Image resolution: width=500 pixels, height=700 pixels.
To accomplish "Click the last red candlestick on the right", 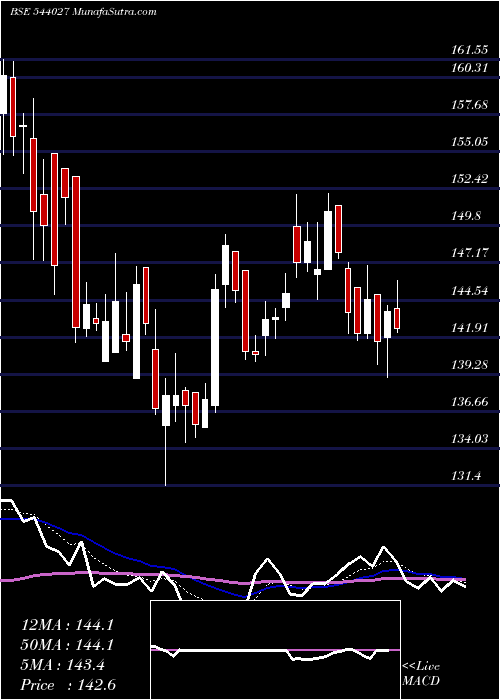I will tap(397, 318).
